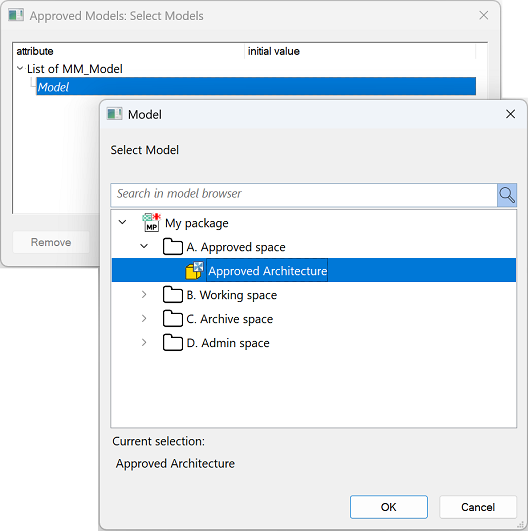Screen dimensions: 528x531
Task: Confirm selection with the OK button
Action: [x=389, y=507]
